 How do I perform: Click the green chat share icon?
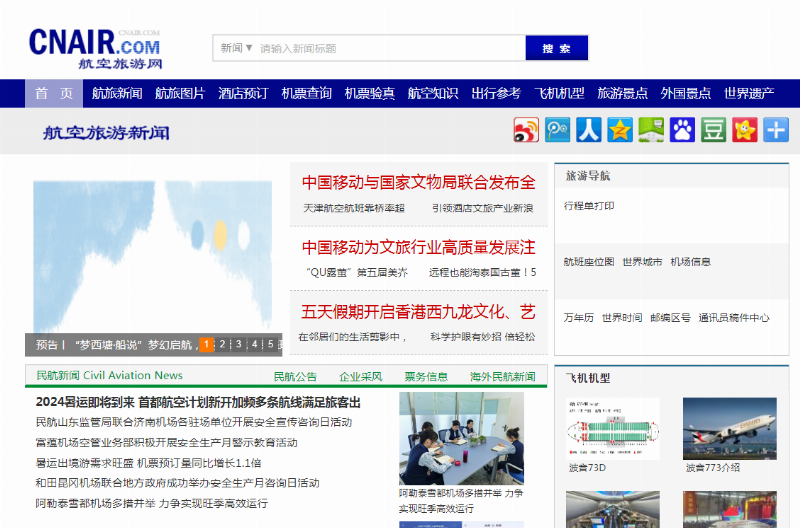[x=651, y=130]
